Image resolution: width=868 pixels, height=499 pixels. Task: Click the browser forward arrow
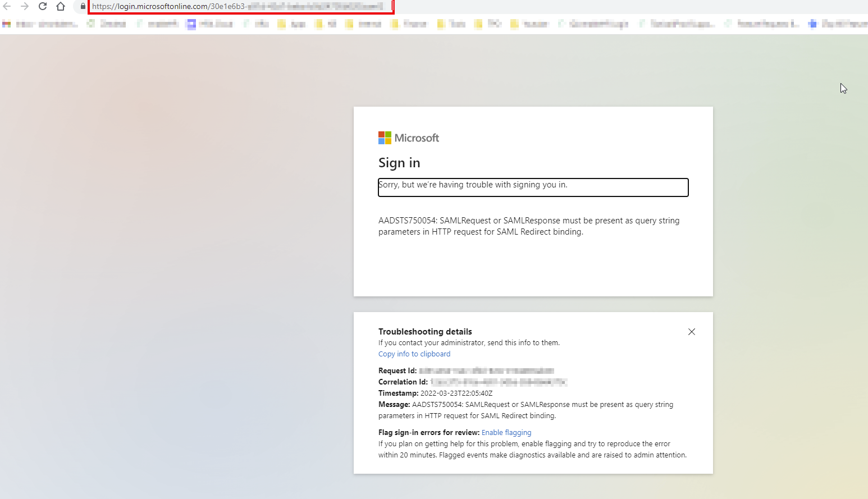(25, 7)
